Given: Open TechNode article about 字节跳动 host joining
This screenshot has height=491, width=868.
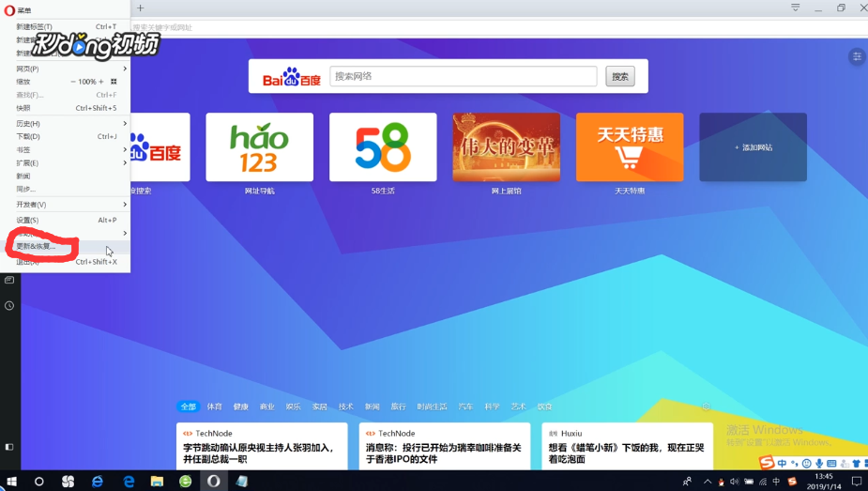Looking at the screenshot, I should 262,447.
